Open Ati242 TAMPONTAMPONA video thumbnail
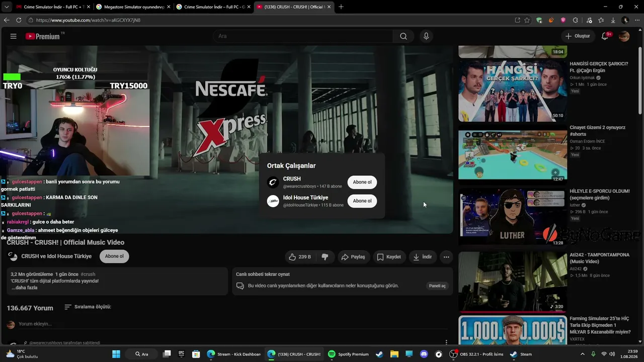 click(x=513, y=282)
